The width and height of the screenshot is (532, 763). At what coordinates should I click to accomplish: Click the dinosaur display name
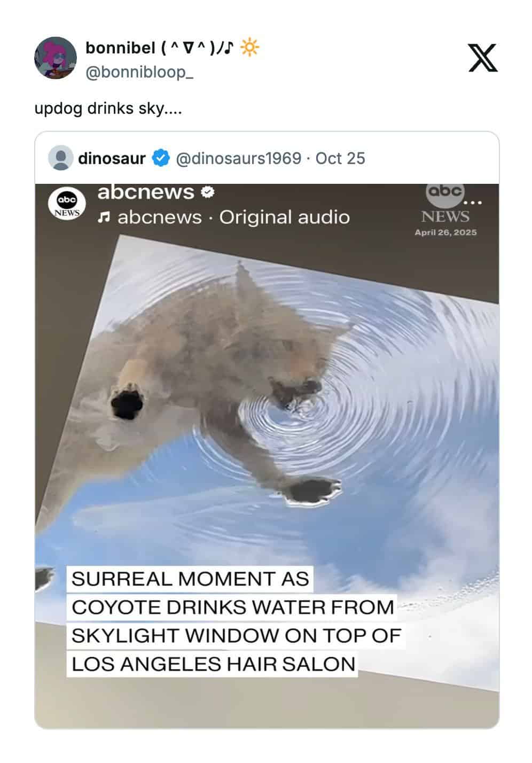112,158
